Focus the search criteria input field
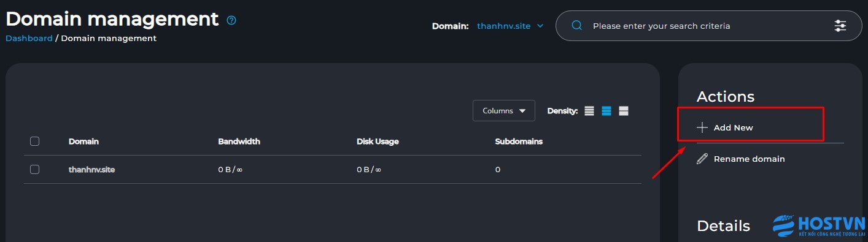Image resolution: width=868 pixels, height=242 pixels. coord(709,26)
